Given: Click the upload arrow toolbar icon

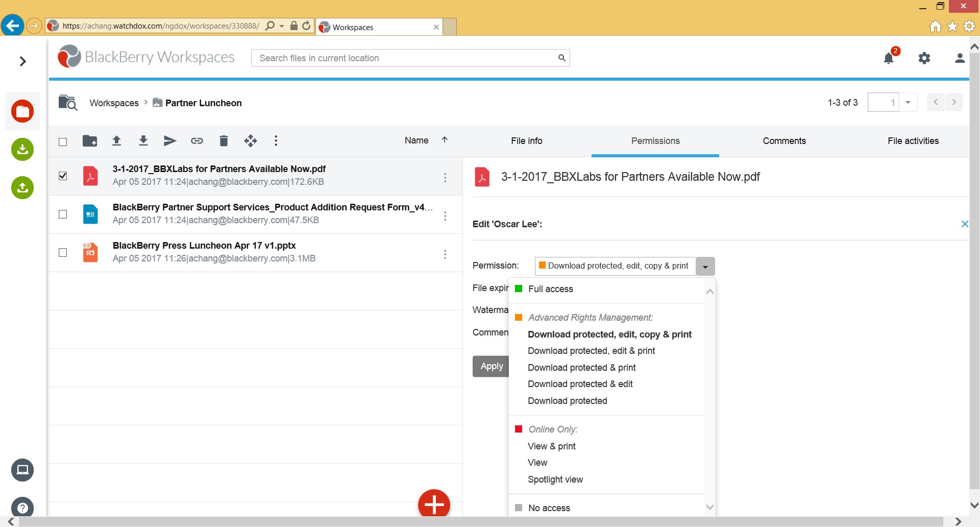Looking at the screenshot, I should point(116,141).
